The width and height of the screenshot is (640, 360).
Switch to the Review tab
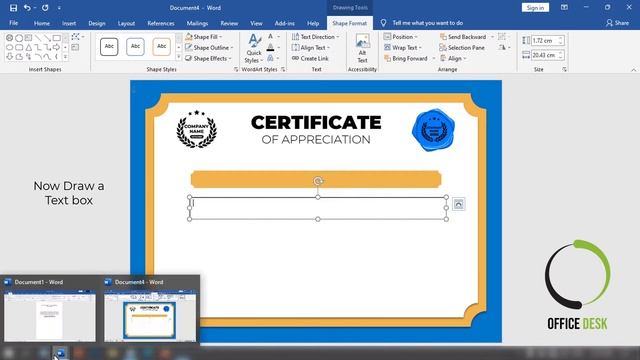pos(229,23)
